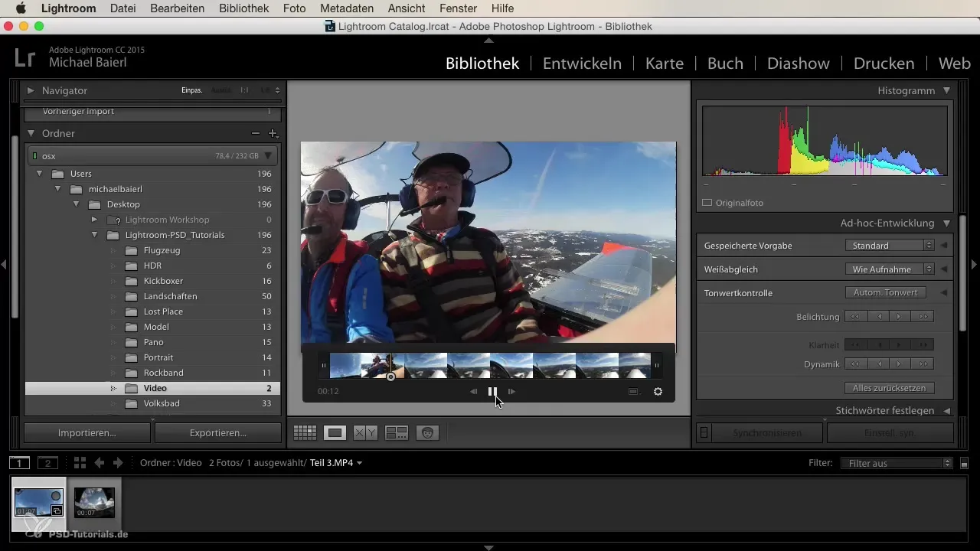Select main window display 1
The height and width of the screenshot is (551, 980).
coord(20,463)
